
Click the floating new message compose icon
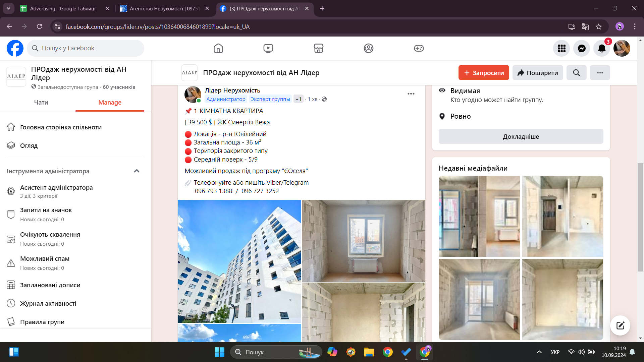click(x=620, y=325)
